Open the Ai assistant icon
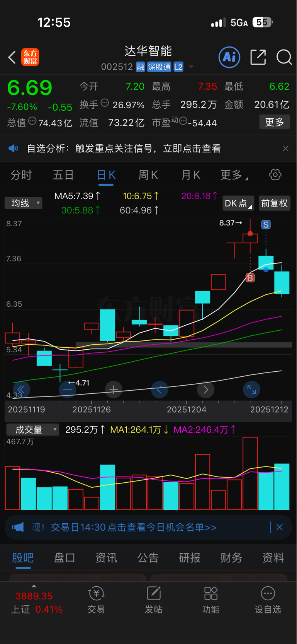The width and height of the screenshot is (297, 644). coord(229,57)
